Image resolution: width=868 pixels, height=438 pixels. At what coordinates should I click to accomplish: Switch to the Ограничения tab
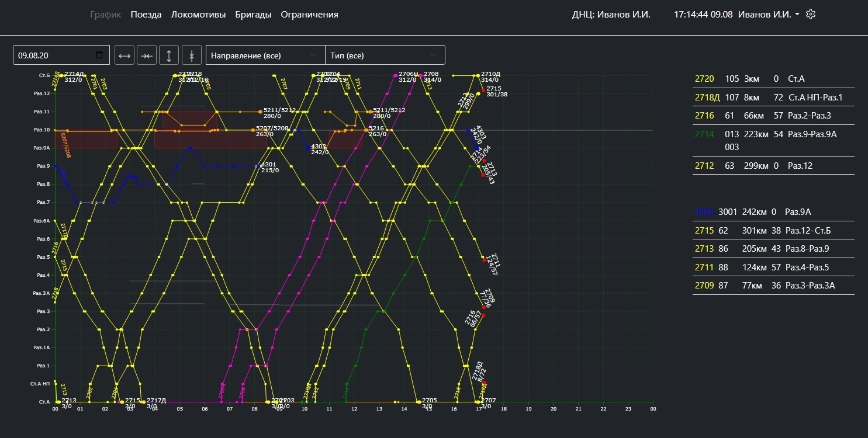point(309,14)
